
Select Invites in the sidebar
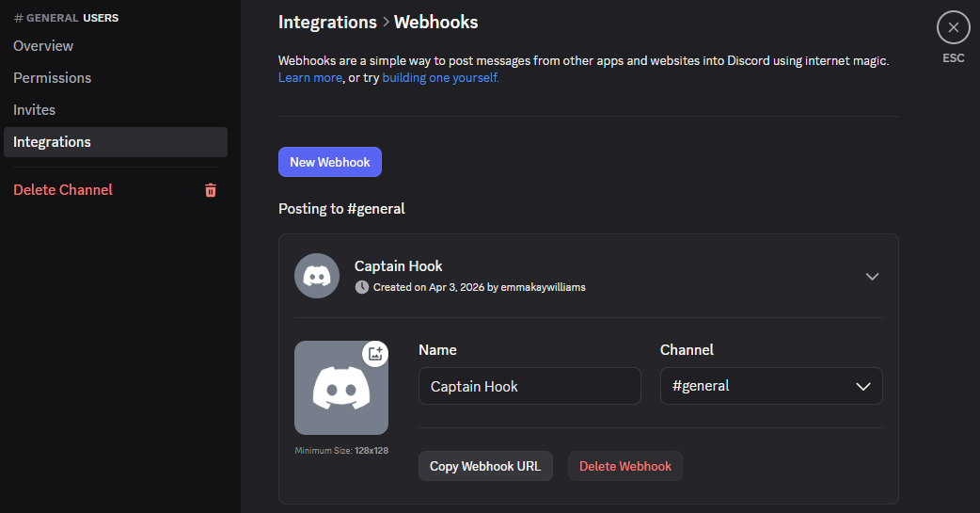[35, 110]
